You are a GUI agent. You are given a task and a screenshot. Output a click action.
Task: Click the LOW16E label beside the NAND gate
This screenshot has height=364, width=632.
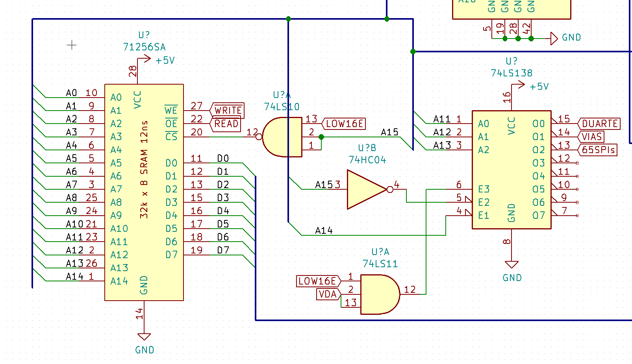pyautogui.click(x=344, y=124)
